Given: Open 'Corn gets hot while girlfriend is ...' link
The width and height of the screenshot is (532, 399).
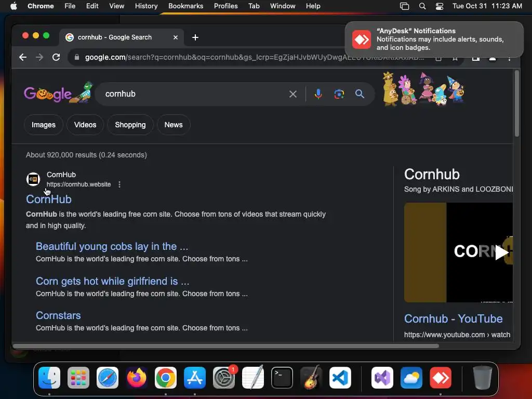Looking at the screenshot, I should tap(113, 281).
